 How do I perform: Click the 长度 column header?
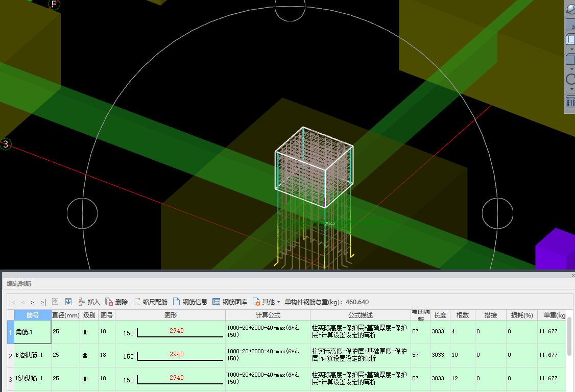[x=440, y=315]
